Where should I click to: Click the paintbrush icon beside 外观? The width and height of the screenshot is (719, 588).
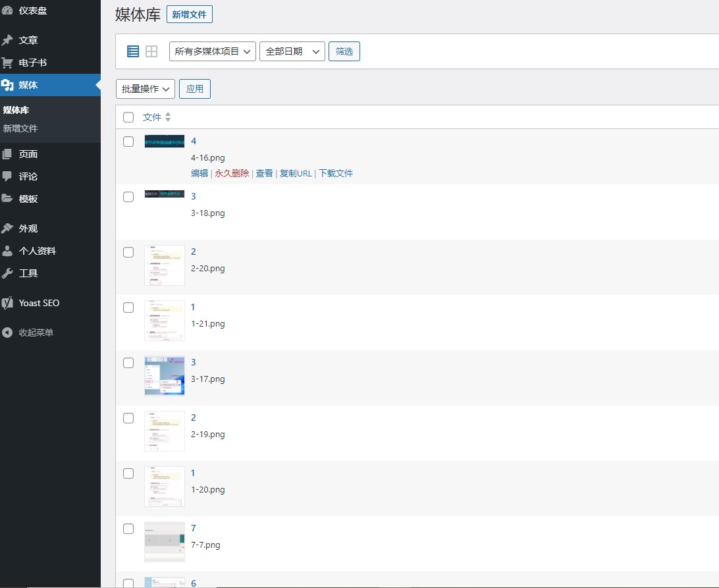[7, 228]
